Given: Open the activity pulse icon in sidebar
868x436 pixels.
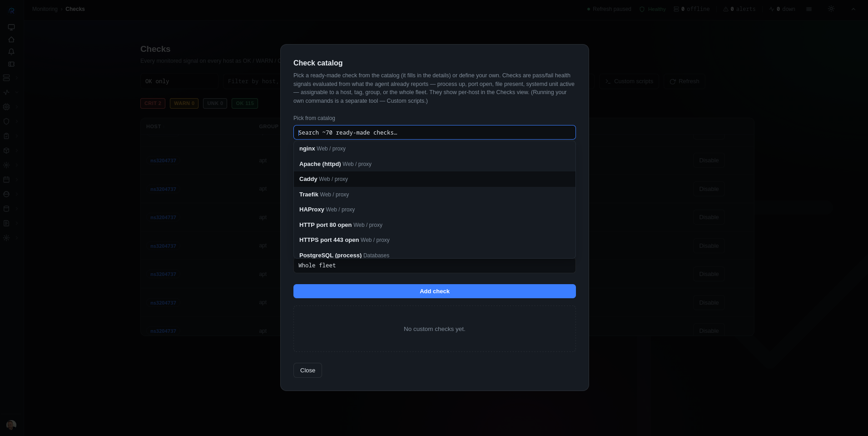Looking at the screenshot, I should pos(6,92).
